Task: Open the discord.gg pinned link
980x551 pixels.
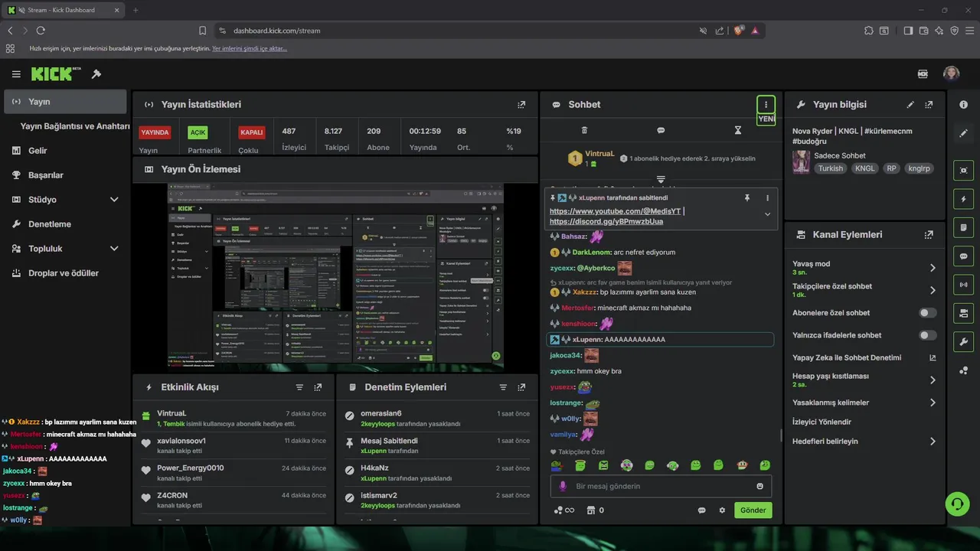Action: pos(606,221)
